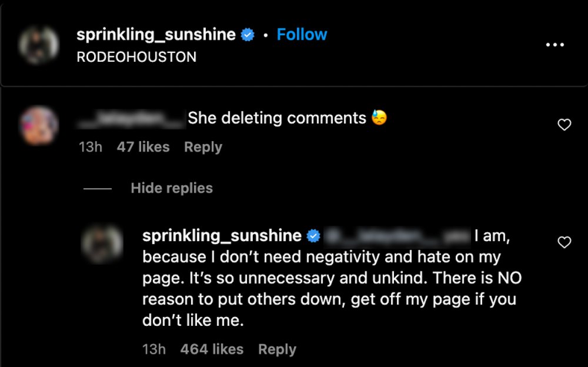The width and height of the screenshot is (588, 367).
Task: Click the verified badge in the reply comment
Action: (313, 235)
